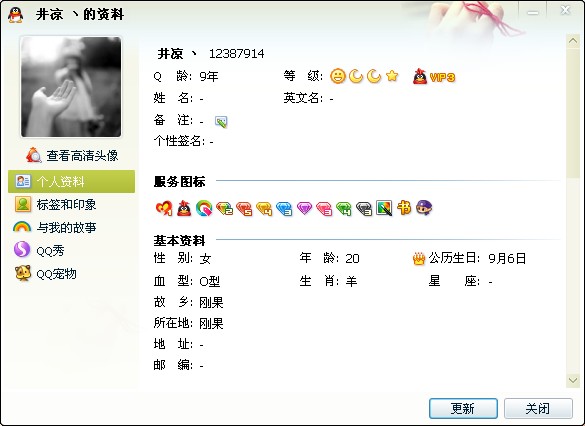Click the purple-hat character service icon
Image resolution: width=585 pixels, height=426 pixels.
pyautogui.click(x=424, y=208)
